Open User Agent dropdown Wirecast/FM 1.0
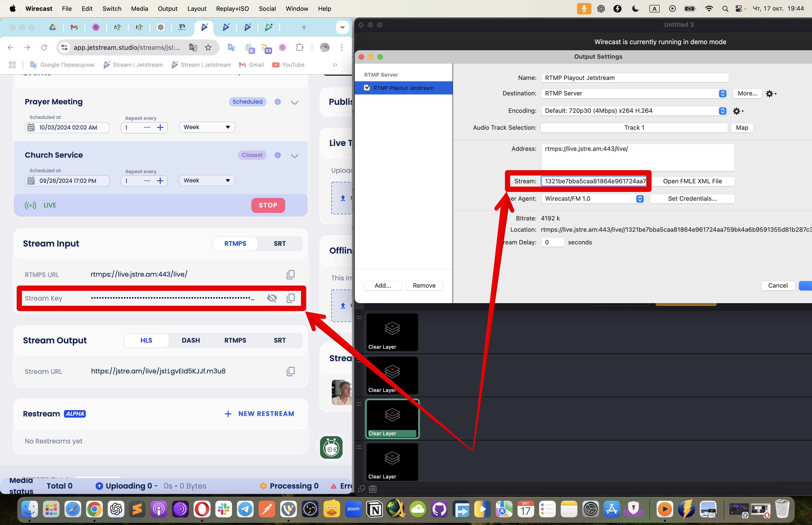 point(593,199)
